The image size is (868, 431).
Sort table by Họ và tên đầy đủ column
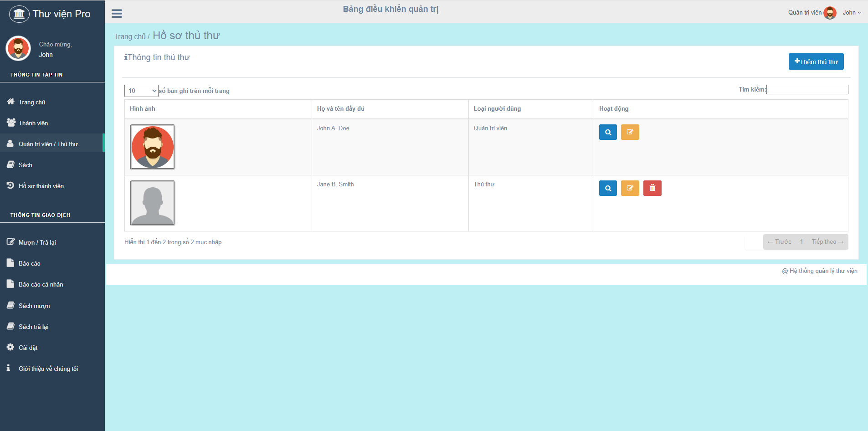point(340,109)
